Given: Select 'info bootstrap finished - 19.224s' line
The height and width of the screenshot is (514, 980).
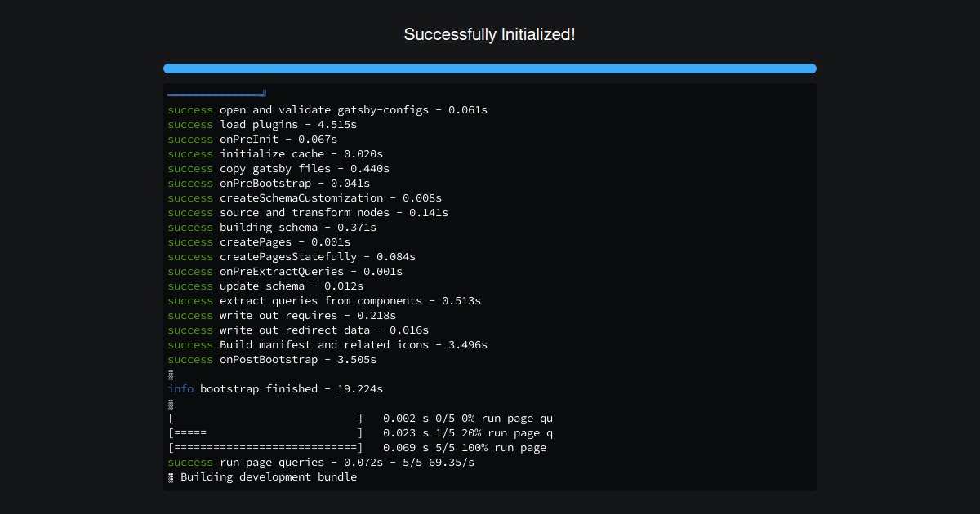Looking at the screenshot, I should (x=275, y=388).
